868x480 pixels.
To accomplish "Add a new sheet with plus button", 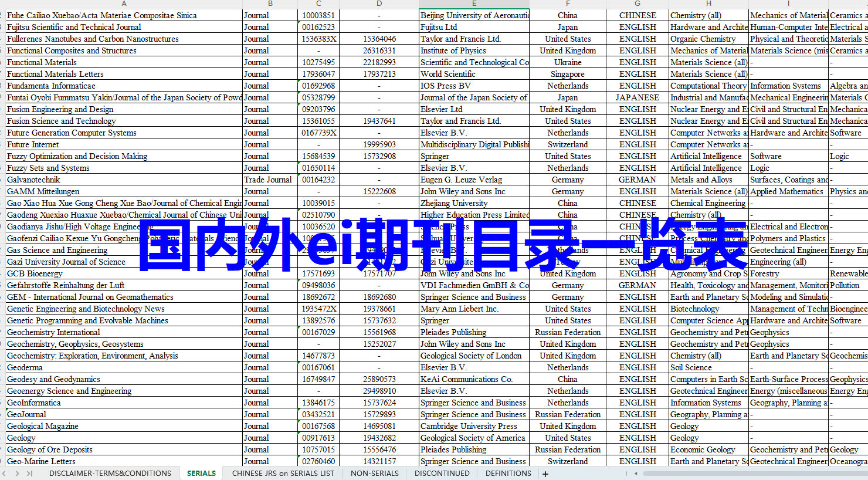I will 545,474.
